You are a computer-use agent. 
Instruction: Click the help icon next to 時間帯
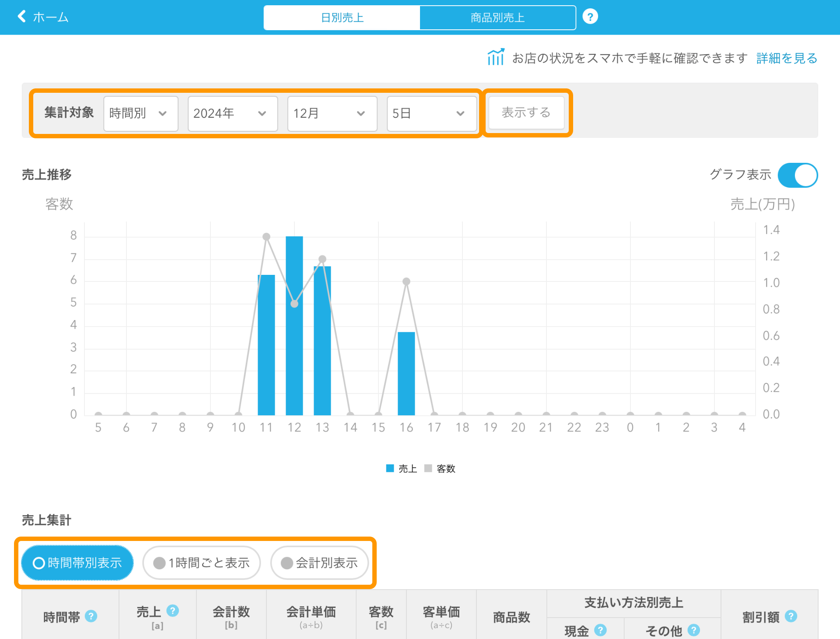pos(91,616)
